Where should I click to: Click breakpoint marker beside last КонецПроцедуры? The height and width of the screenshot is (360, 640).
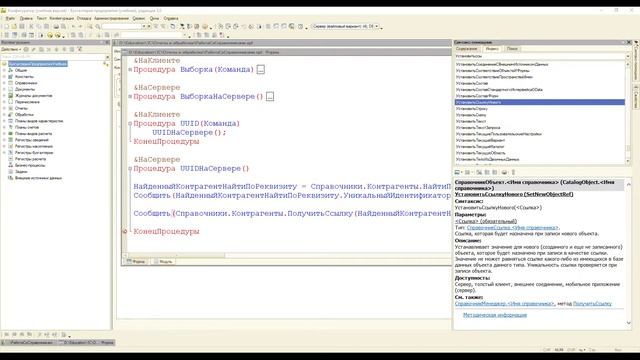[x=125, y=231]
